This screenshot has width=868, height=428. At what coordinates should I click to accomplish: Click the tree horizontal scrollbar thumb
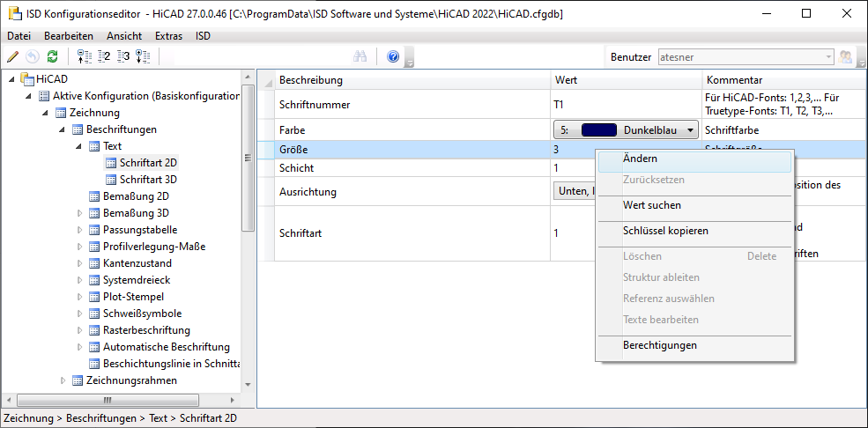click(x=108, y=400)
